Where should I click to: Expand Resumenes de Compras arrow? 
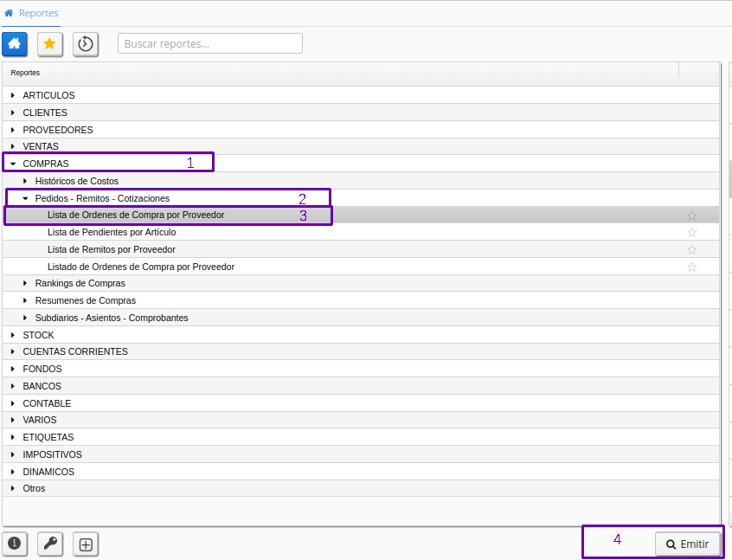(25, 300)
